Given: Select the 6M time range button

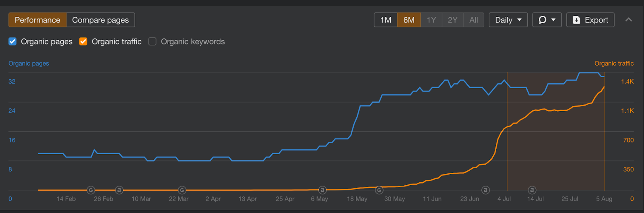Looking at the screenshot, I should coord(409,20).
